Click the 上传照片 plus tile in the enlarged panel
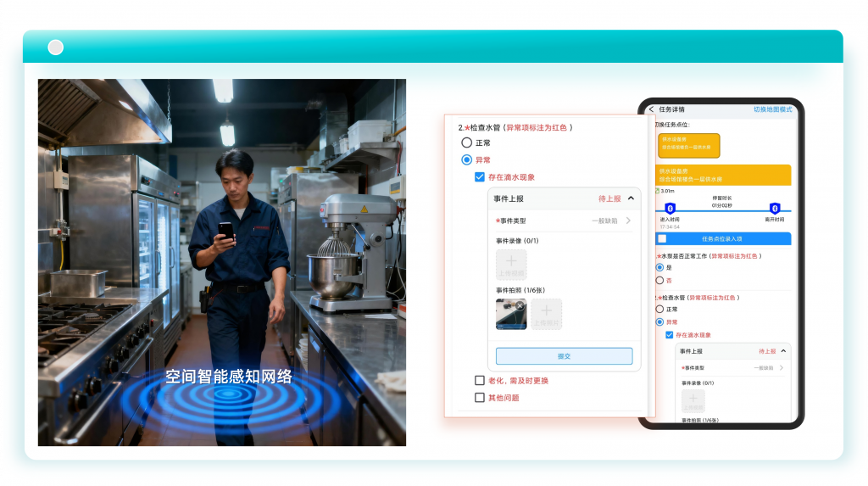The width and height of the screenshot is (868, 486). tap(547, 315)
